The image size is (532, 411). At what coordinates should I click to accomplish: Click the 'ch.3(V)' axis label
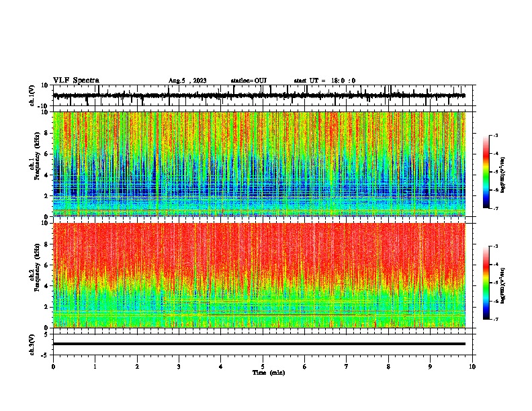point(32,345)
